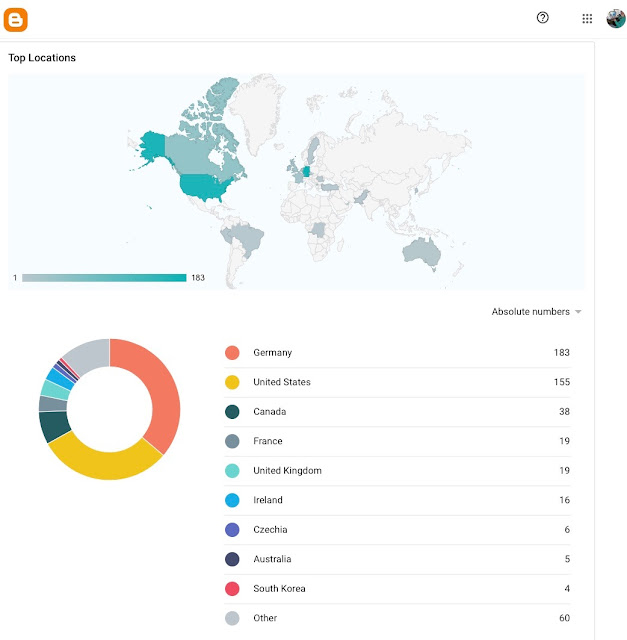Click the United States on the map
Image resolution: width=627 pixels, height=640 pixels.
tap(206, 187)
